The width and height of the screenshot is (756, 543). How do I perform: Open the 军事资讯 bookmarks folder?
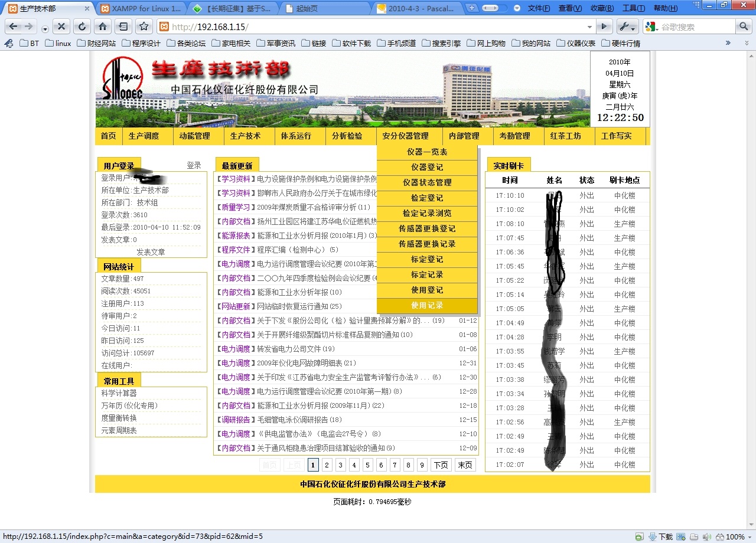click(x=275, y=43)
